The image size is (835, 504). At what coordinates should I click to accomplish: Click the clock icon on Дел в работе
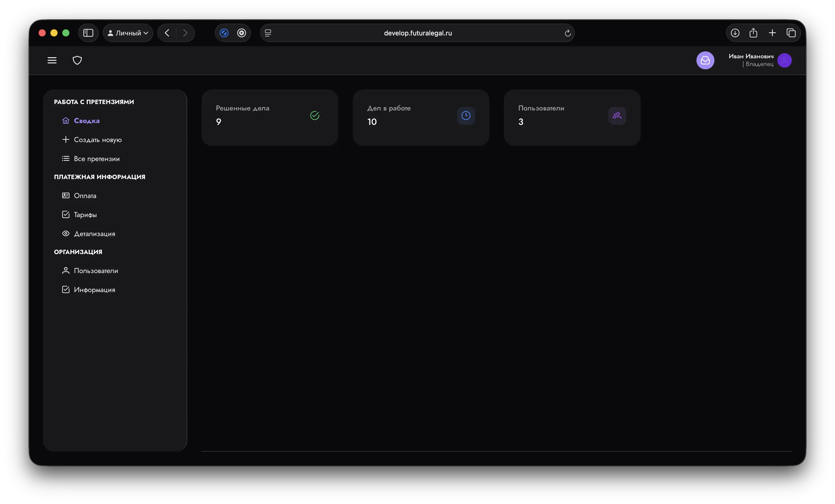[466, 116]
